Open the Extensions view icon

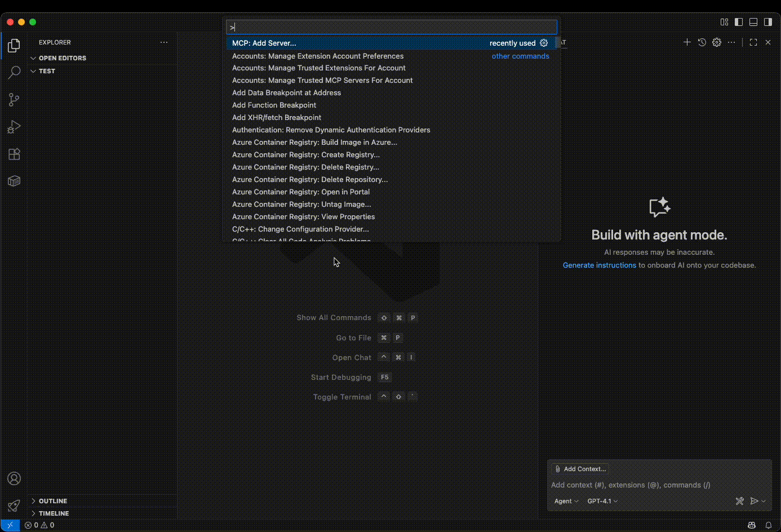(x=14, y=154)
